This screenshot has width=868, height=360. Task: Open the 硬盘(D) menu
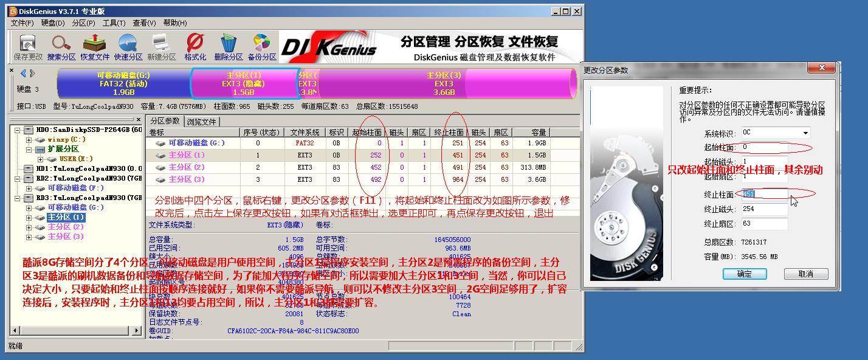pos(53,23)
